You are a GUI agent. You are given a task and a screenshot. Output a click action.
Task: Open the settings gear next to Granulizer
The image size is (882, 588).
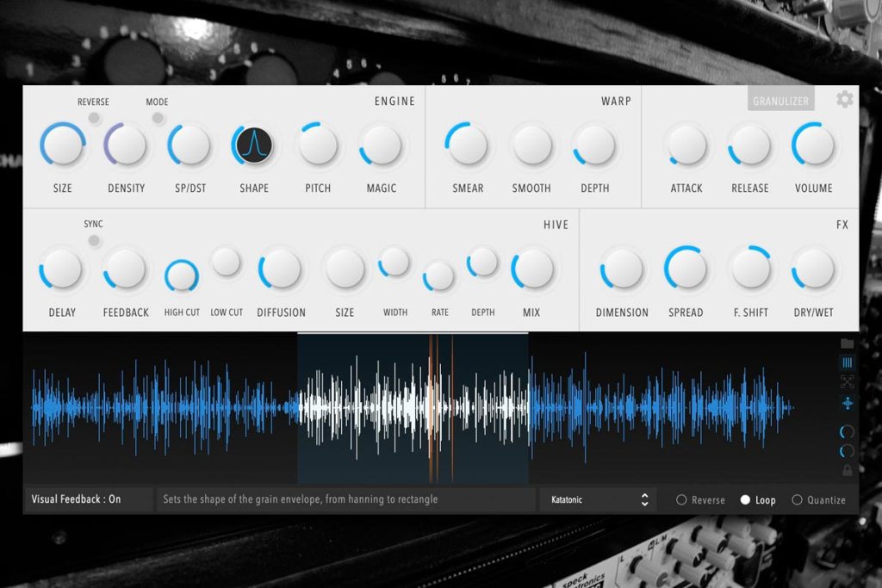click(844, 100)
